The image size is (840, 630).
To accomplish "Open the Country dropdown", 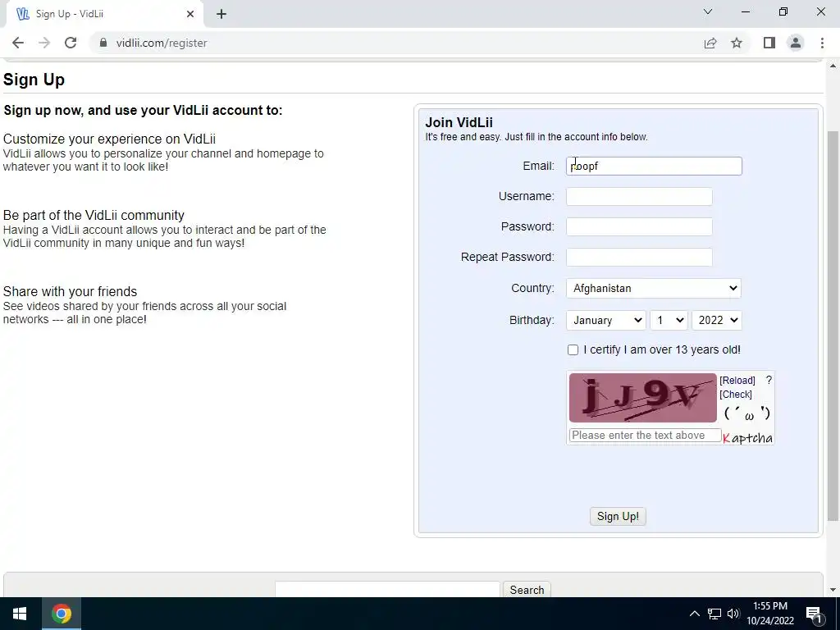I will [654, 288].
